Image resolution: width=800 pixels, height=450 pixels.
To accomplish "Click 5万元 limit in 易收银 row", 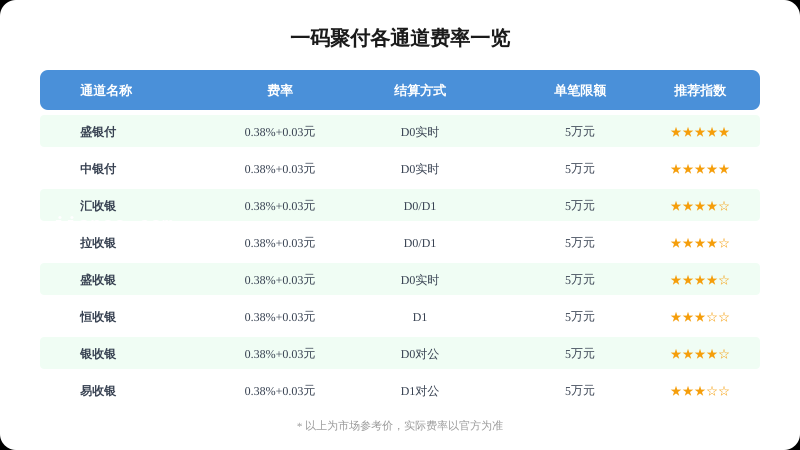I will [580, 391].
